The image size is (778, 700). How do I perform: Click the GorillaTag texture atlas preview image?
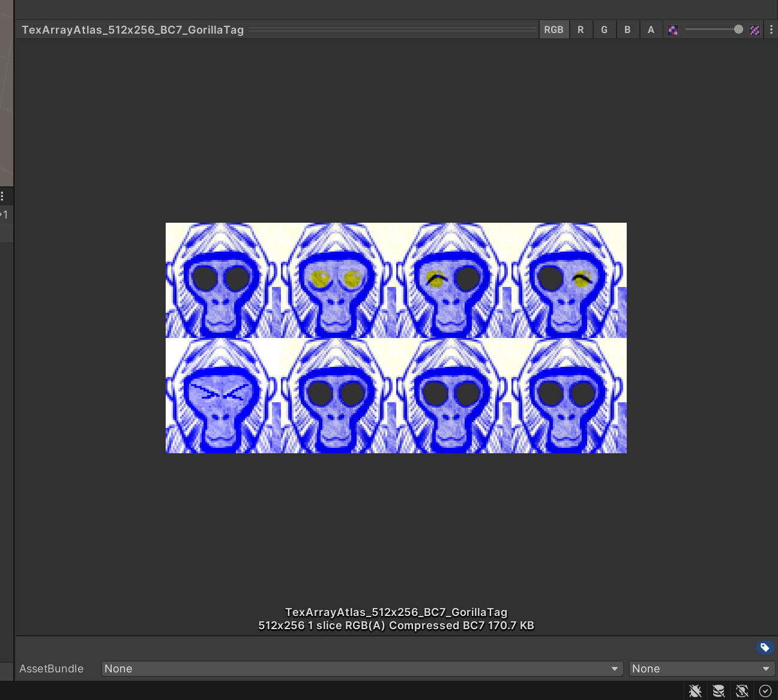[x=396, y=338]
